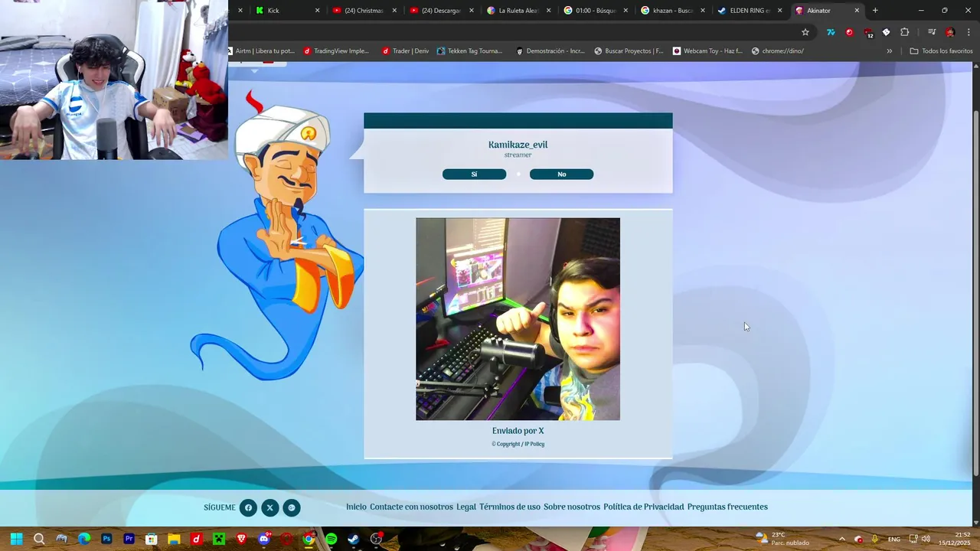Screen dimensions: 980x551
Task: Open Política de Privacidad link
Action: click(x=644, y=507)
